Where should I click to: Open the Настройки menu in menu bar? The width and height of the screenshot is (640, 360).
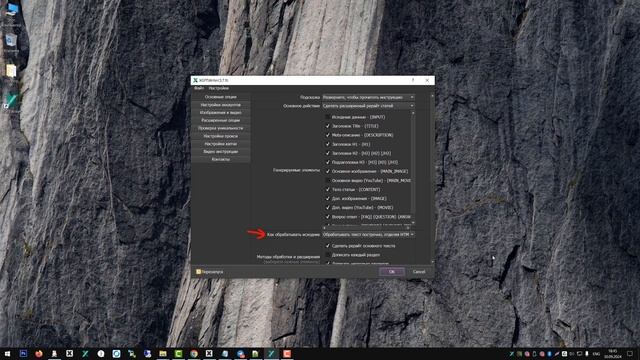[218, 88]
